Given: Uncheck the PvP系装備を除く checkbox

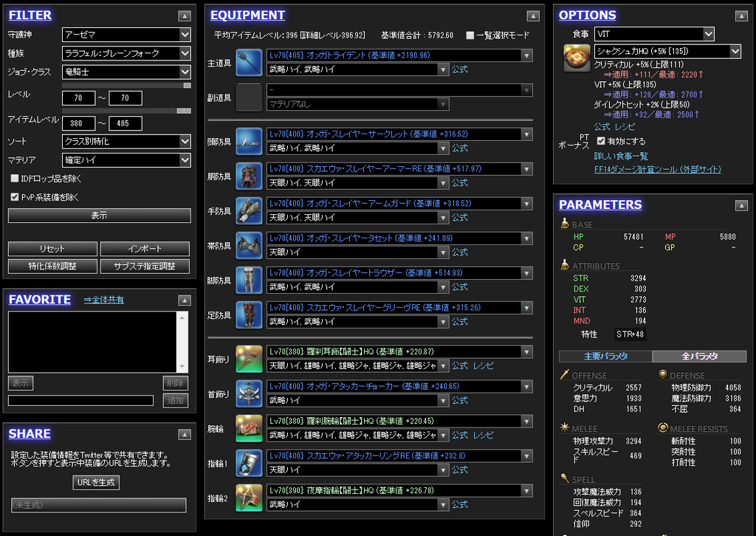Looking at the screenshot, I should click(15, 196).
